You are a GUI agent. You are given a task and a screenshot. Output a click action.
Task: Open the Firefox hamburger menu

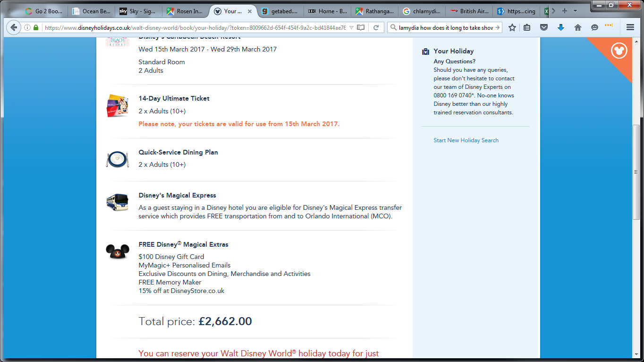pyautogui.click(x=630, y=27)
